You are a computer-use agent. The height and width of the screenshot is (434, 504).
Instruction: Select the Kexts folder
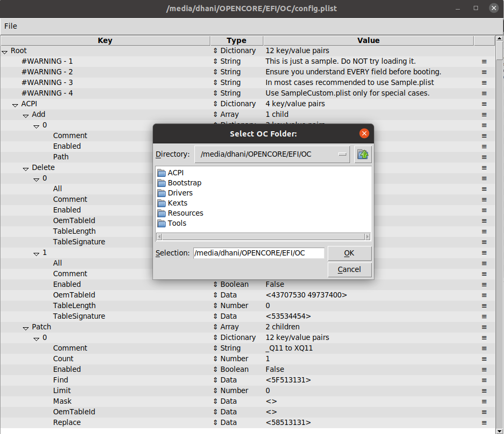click(x=177, y=203)
